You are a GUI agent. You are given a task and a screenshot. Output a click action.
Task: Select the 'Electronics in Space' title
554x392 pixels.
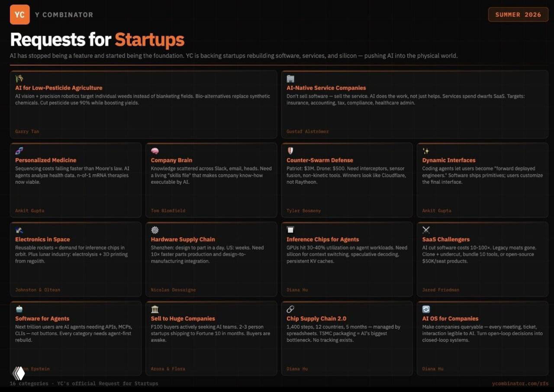(x=42, y=239)
